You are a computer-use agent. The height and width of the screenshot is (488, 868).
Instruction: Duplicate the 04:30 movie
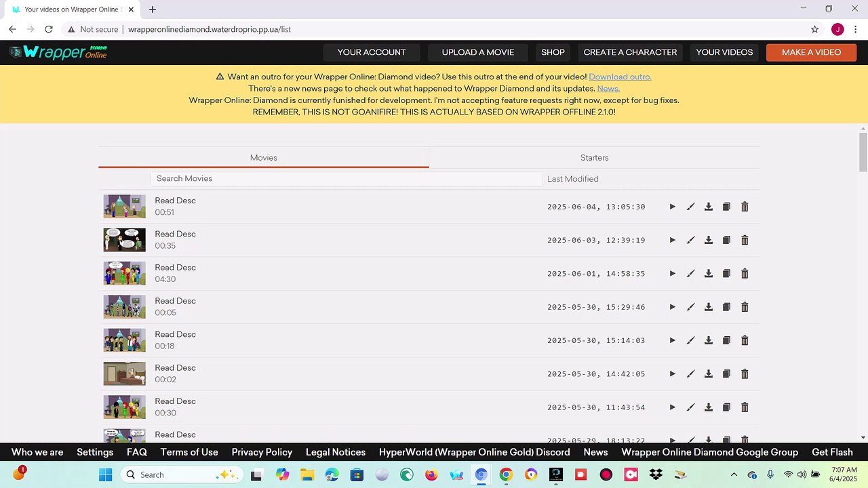click(726, 274)
